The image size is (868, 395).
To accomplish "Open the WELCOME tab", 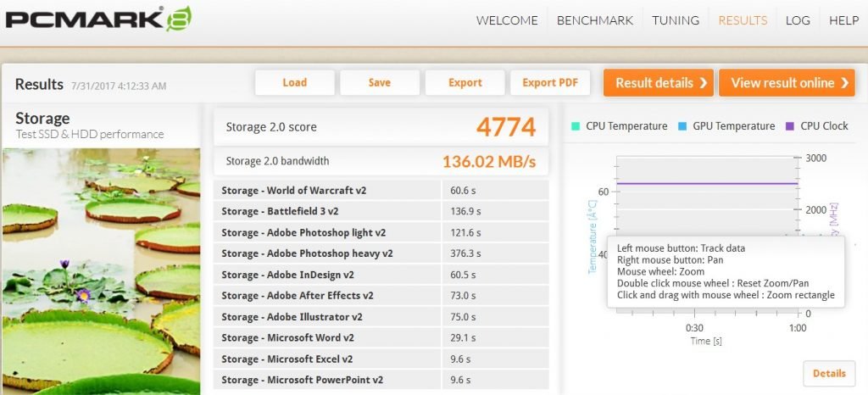I will pyautogui.click(x=507, y=20).
